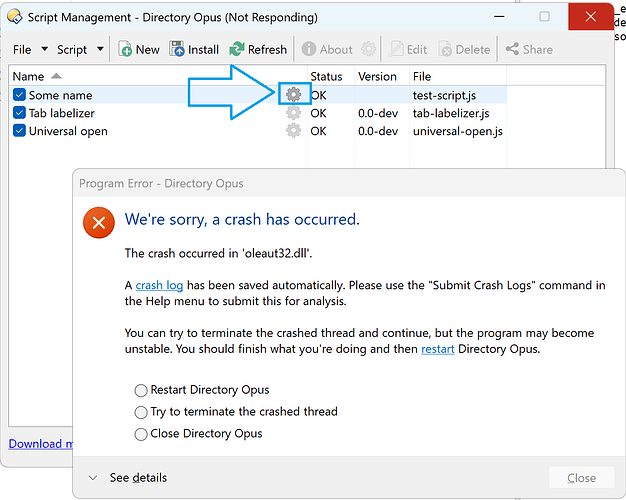Uncheck the Tab labelizer script checkbox
This screenshot has width=626, height=500.
point(19,113)
